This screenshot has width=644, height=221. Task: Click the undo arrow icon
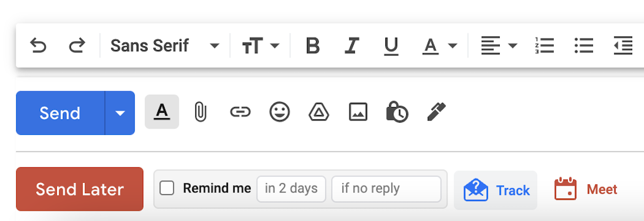38,46
